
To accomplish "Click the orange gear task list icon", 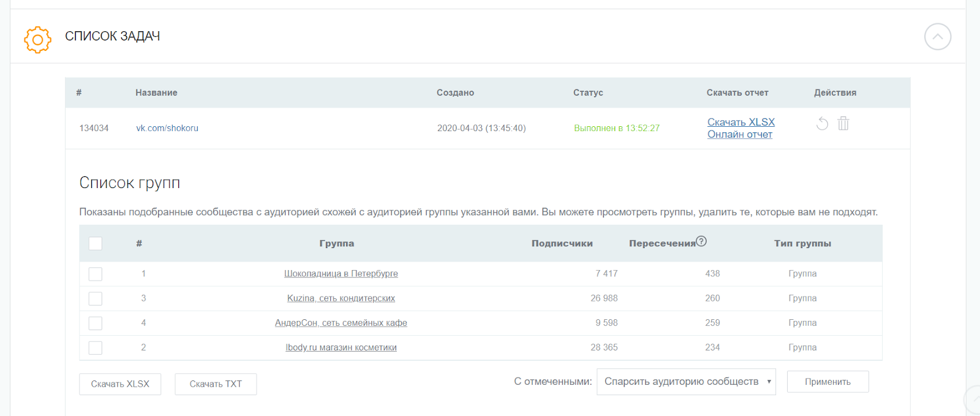I will click(37, 40).
